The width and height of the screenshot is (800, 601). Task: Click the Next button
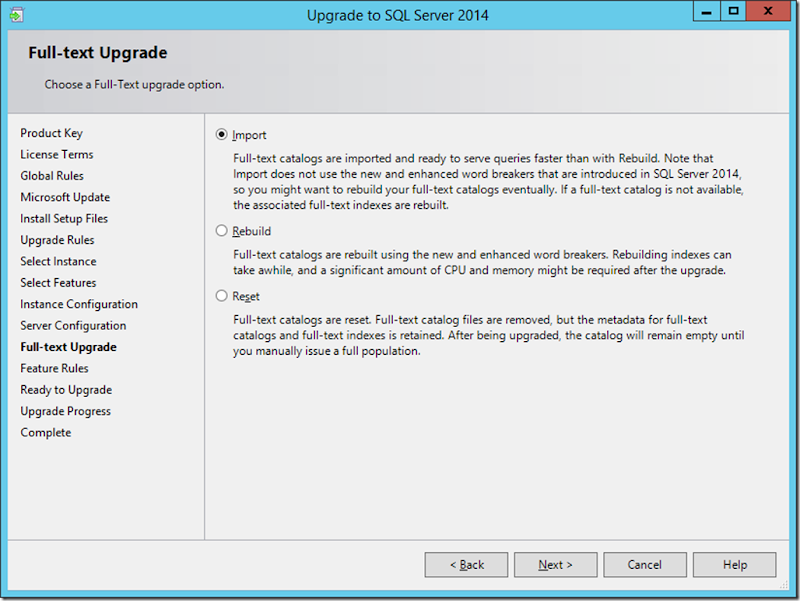(556, 565)
